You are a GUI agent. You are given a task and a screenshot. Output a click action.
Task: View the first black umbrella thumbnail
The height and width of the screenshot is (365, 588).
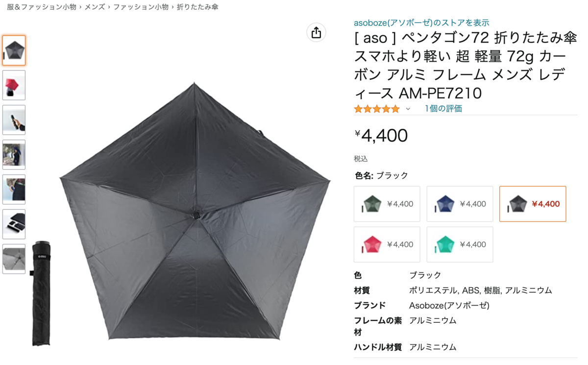coord(14,50)
